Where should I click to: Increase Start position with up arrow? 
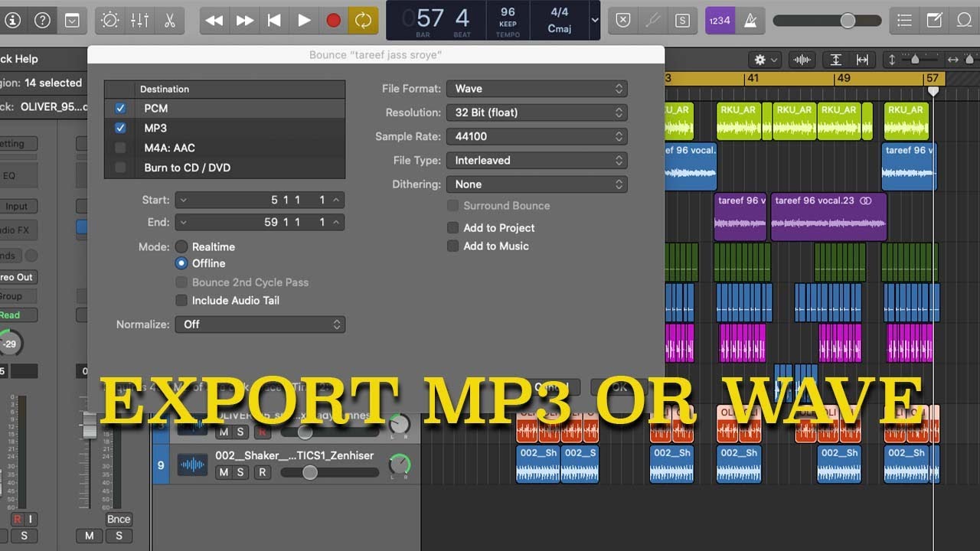pyautogui.click(x=336, y=200)
